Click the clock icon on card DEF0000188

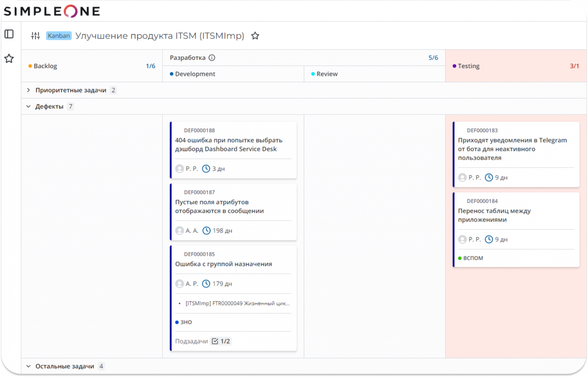(207, 168)
